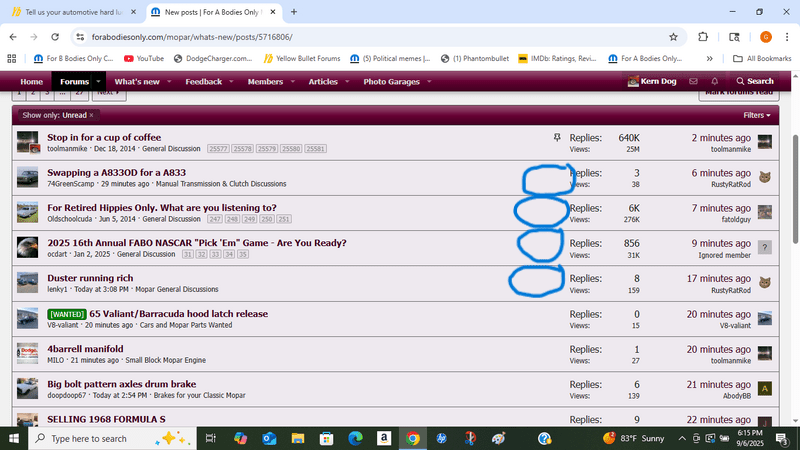Open Amazon app on taskbar

tap(384, 438)
